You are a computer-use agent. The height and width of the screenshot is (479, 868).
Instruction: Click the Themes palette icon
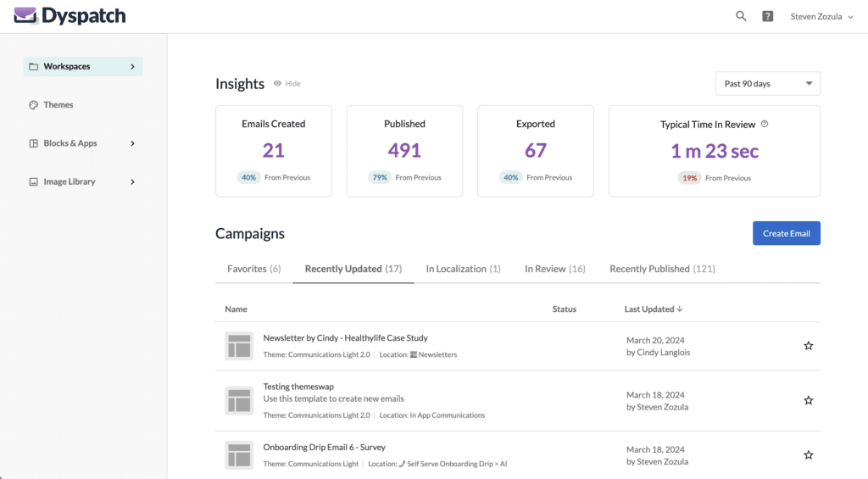[34, 104]
